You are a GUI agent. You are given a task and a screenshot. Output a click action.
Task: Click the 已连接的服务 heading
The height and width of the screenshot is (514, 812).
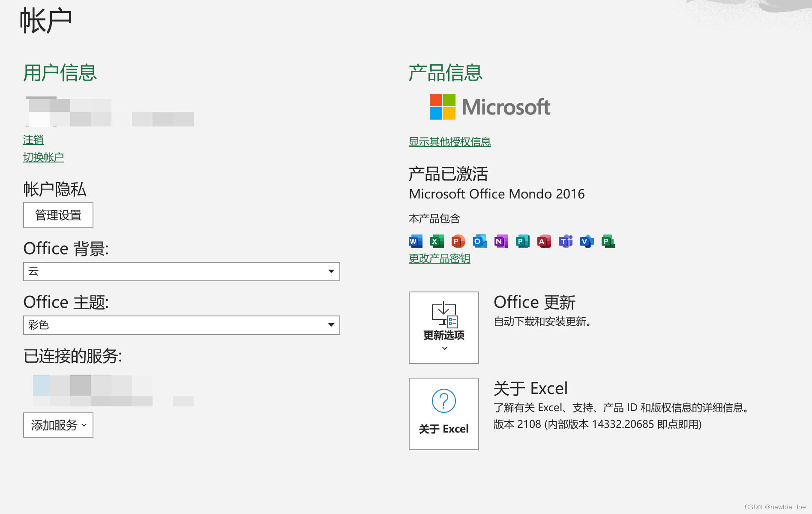[x=72, y=356]
